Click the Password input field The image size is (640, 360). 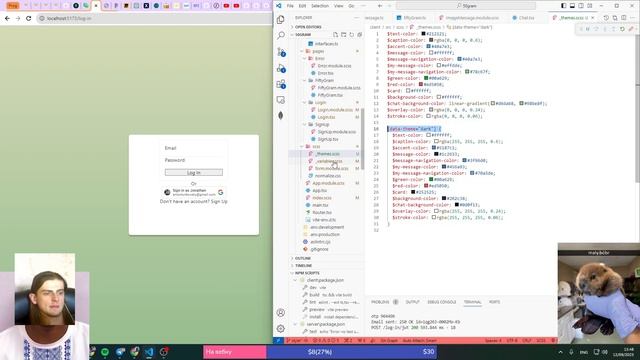[x=193, y=160]
